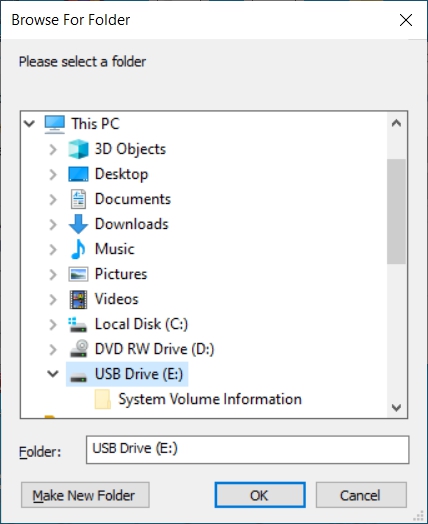Collapse the This PC tree node
This screenshot has height=524, width=428.
coord(29,124)
